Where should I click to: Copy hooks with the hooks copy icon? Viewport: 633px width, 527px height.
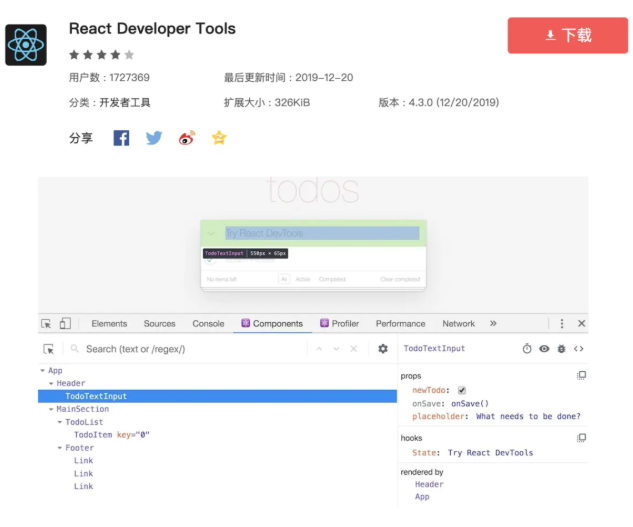[x=581, y=438]
